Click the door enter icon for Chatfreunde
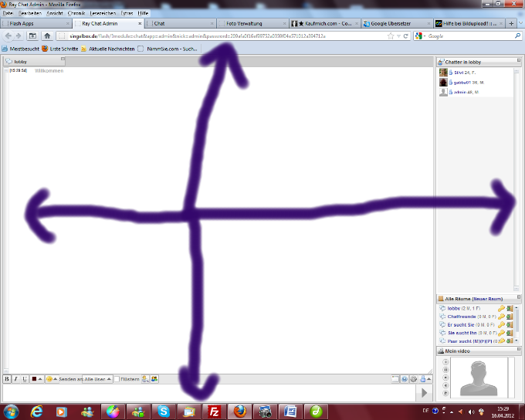525x420 pixels. pyautogui.click(x=510, y=317)
